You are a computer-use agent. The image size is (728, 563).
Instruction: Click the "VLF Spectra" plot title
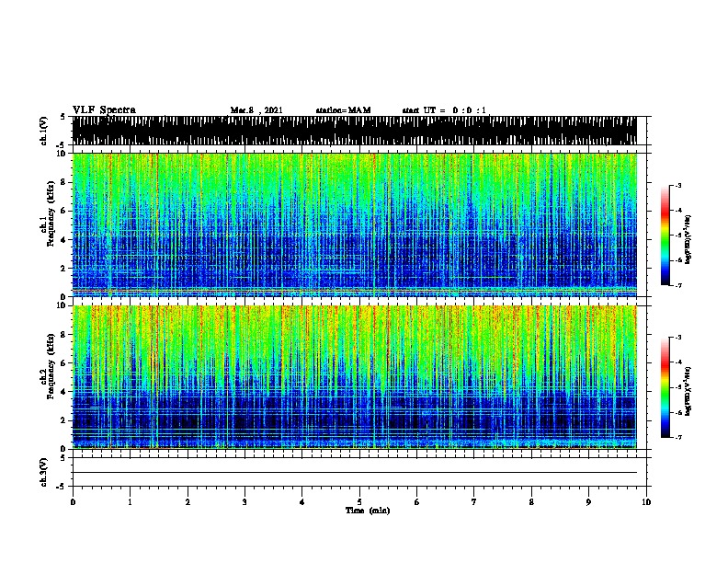[104, 110]
